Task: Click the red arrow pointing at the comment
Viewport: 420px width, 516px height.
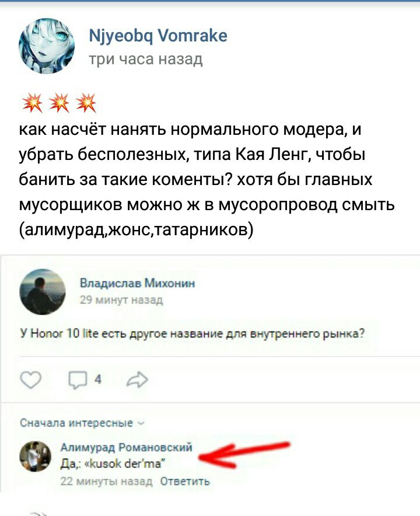Action: [x=244, y=455]
